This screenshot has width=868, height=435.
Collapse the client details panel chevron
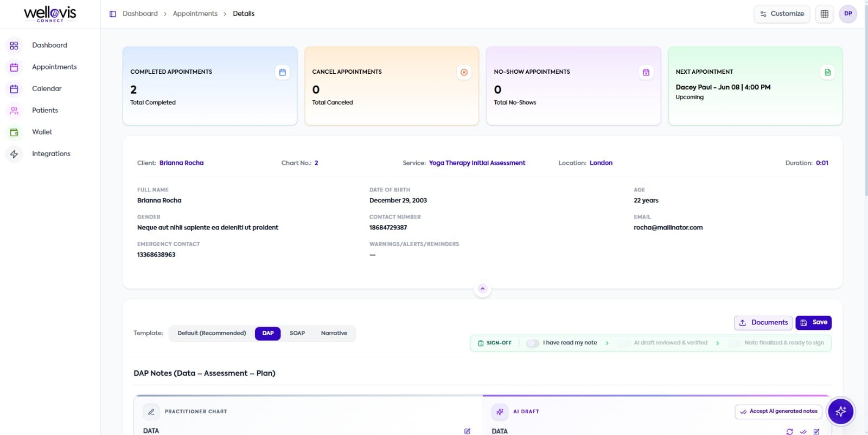pos(482,289)
